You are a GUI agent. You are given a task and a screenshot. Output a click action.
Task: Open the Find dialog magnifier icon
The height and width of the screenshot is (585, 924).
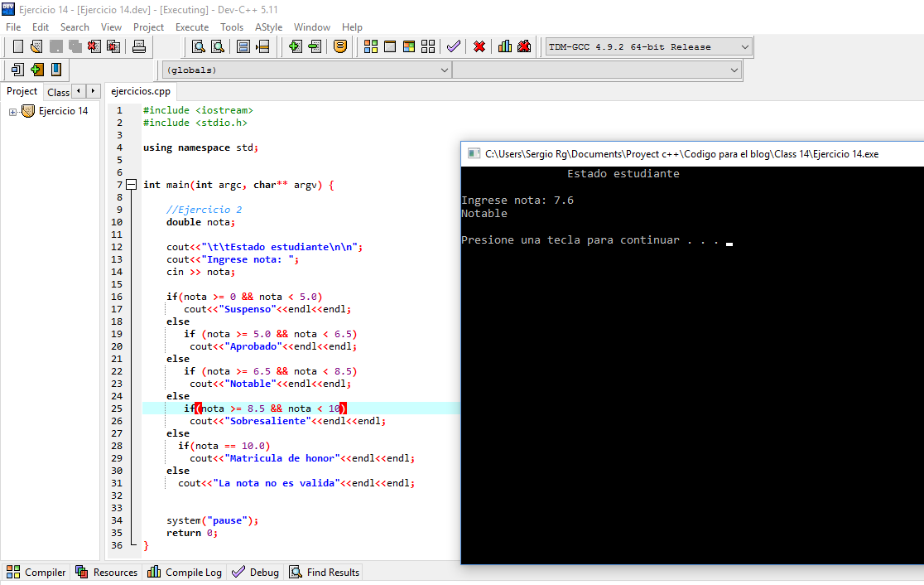(196, 46)
